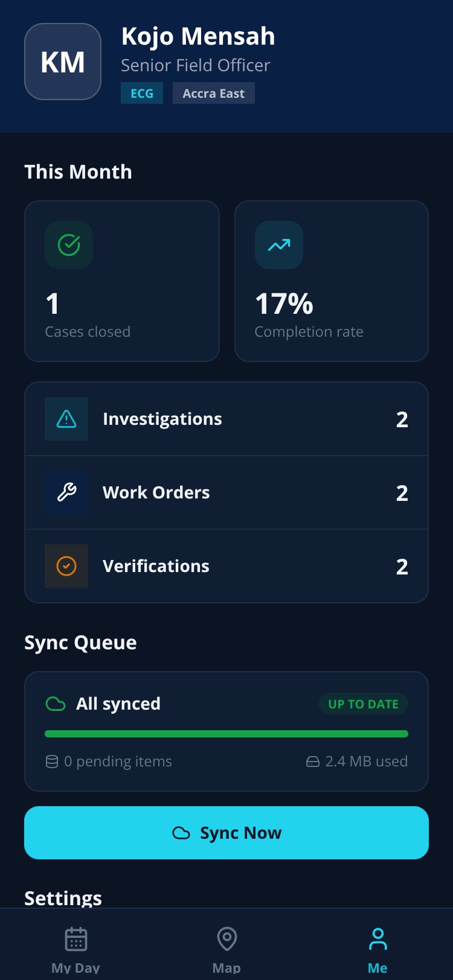Click the green sync progress bar
Image resolution: width=453 pixels, height=980 pixels.
point(226,734)
